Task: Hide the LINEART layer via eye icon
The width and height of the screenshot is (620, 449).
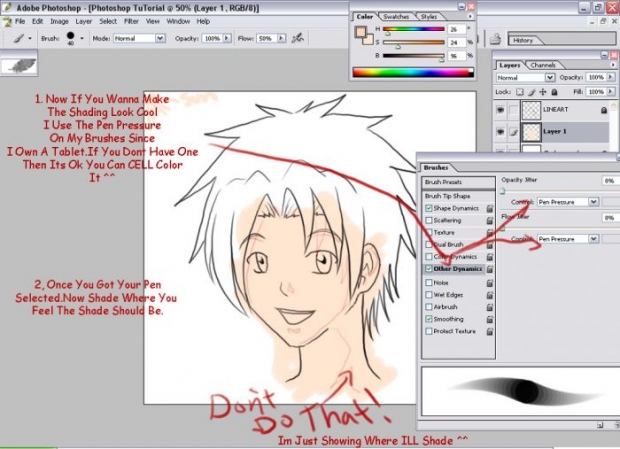Action: click(x=500, y=109)
